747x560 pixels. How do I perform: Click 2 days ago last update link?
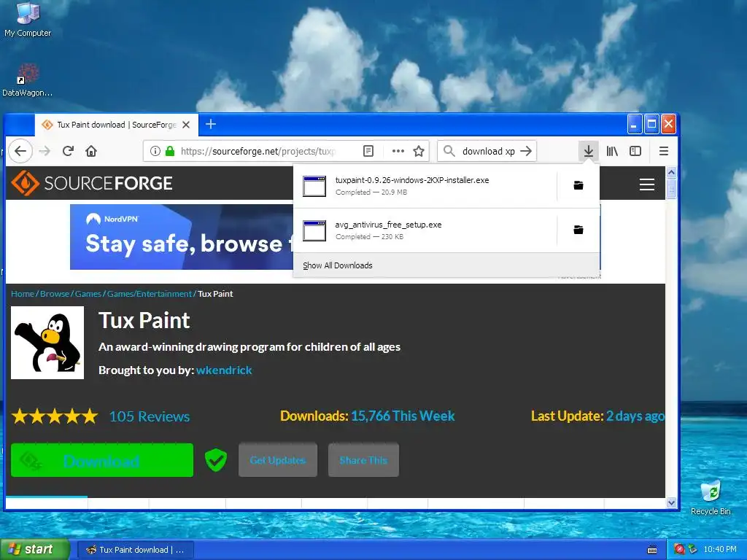pos(635,416)
